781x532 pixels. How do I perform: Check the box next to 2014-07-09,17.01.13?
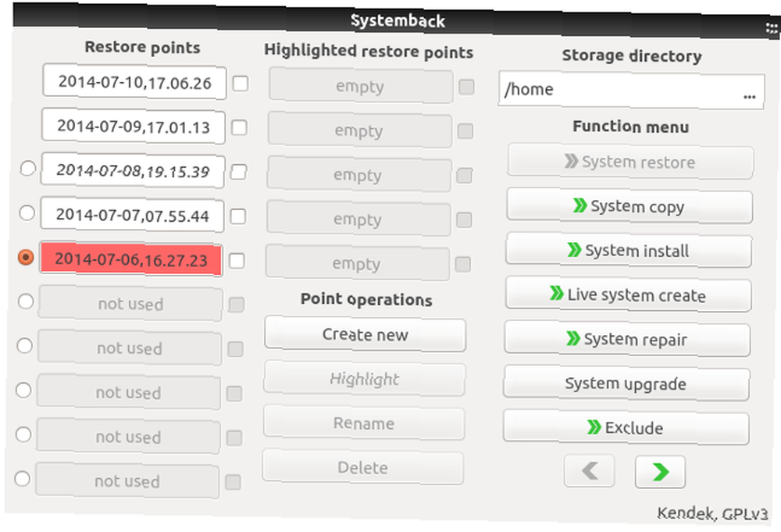tap(239, 127)
